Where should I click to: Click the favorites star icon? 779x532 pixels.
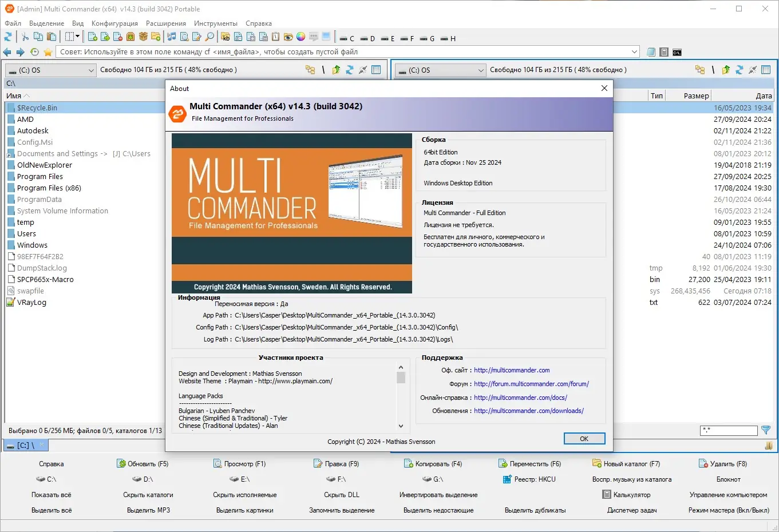pos(48,52)
